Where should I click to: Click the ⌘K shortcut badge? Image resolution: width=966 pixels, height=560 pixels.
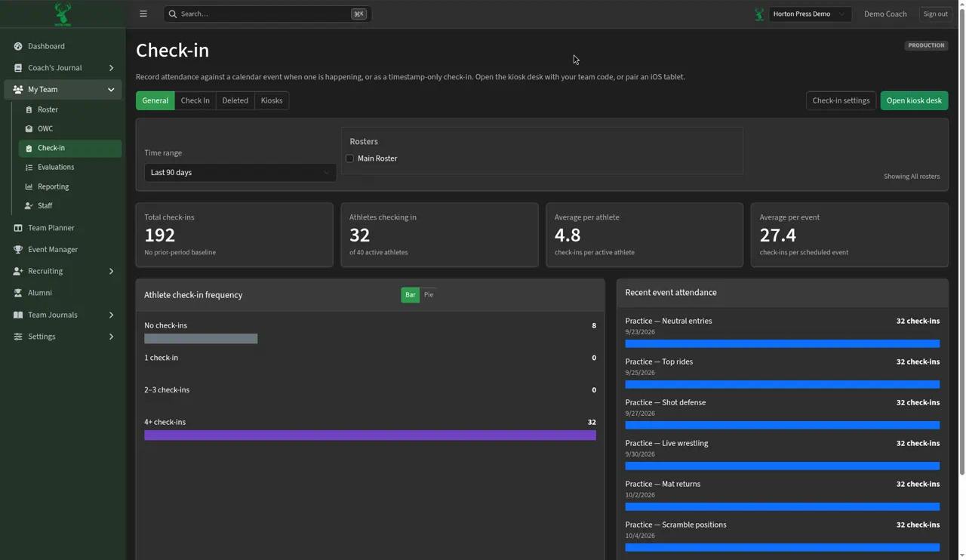358,14
